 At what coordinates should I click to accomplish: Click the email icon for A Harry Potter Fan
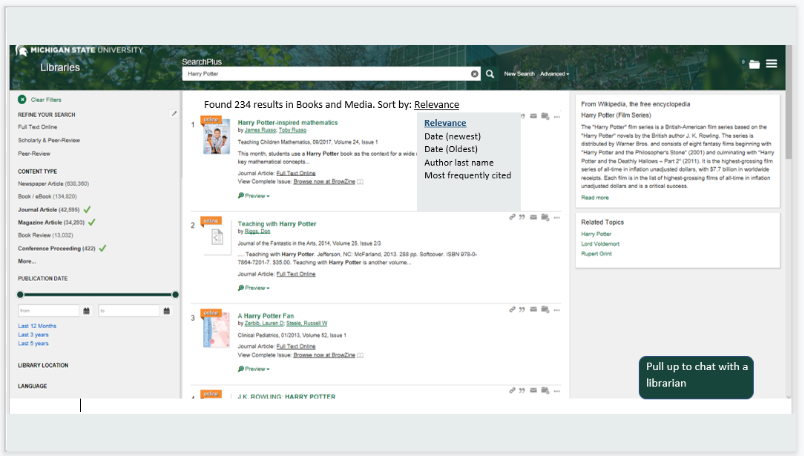[x=533, y=309]
